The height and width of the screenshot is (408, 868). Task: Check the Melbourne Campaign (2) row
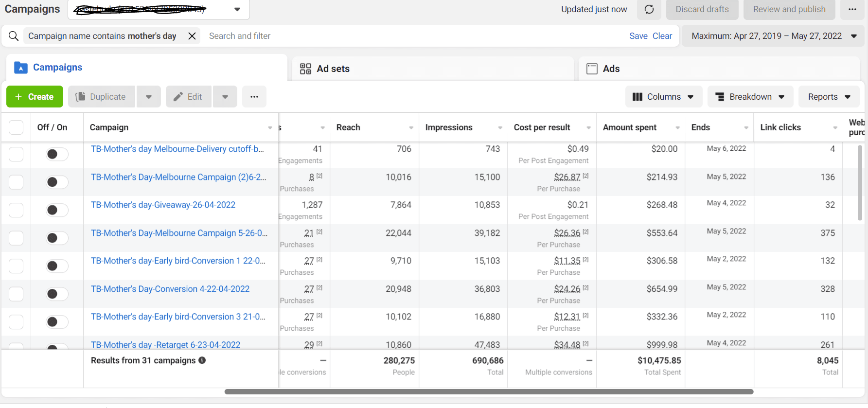[x=16, y=182]
